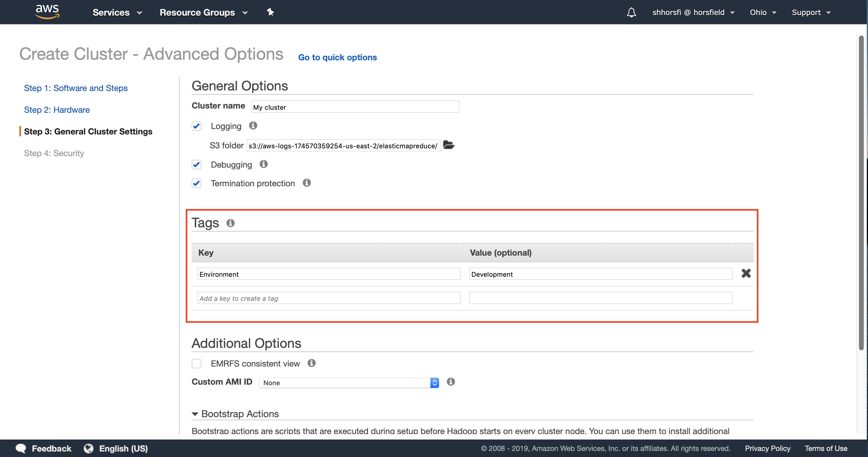Click info icon beside Termination protection
The height and width of the screenshot is (457, 868).
click(x=307, y=183)
